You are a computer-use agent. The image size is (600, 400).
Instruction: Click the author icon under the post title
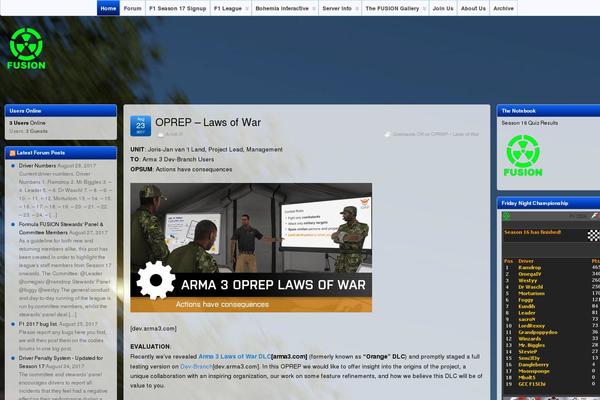pos(161,134)
